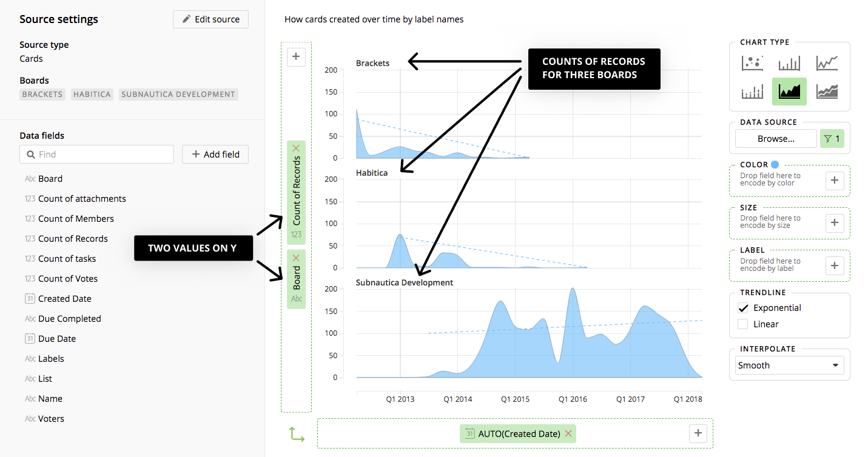Click the Habitica chart heading
The width and height of the screenshot is (868, 457).
[x=372, y=173]
